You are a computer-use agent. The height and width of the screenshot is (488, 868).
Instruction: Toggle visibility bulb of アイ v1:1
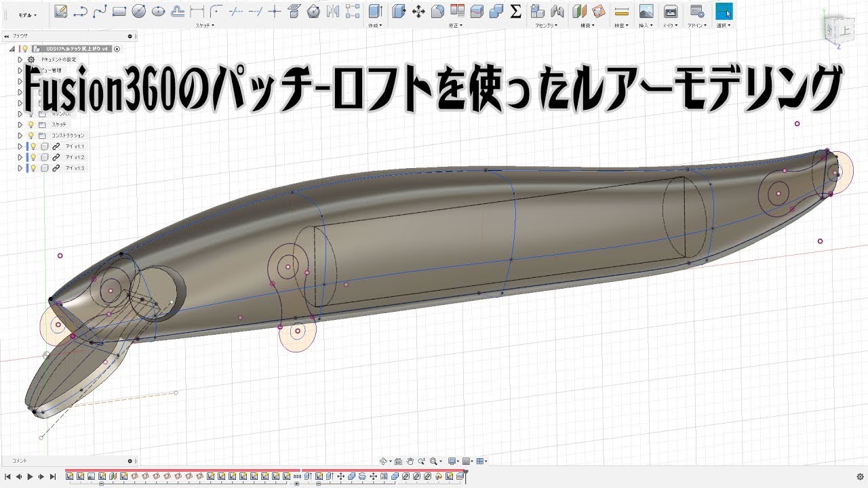coord(33,146)
